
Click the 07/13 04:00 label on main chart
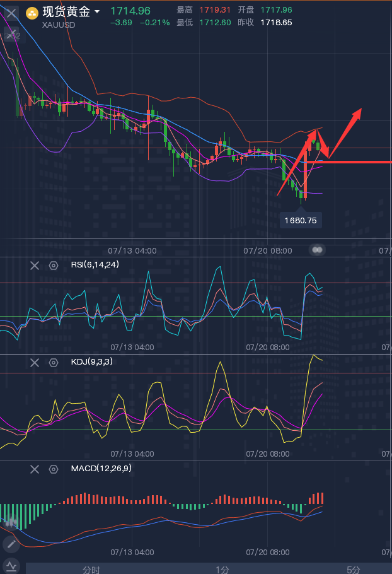point(132,251)
